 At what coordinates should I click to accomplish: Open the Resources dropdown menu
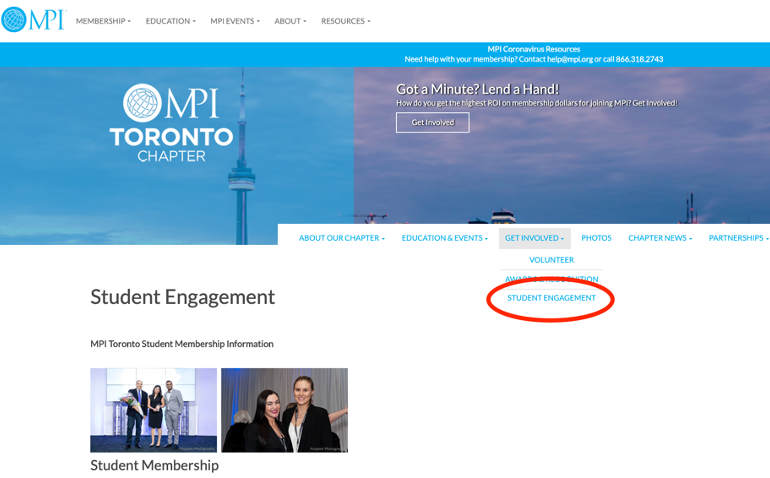(x=345, y=21)
